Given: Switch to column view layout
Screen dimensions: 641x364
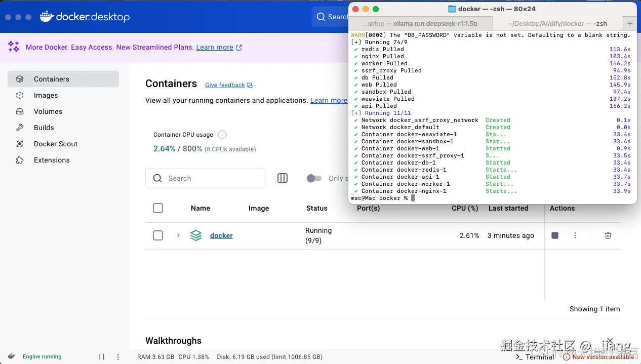Looking at the screenshot, I should (282, 178).
